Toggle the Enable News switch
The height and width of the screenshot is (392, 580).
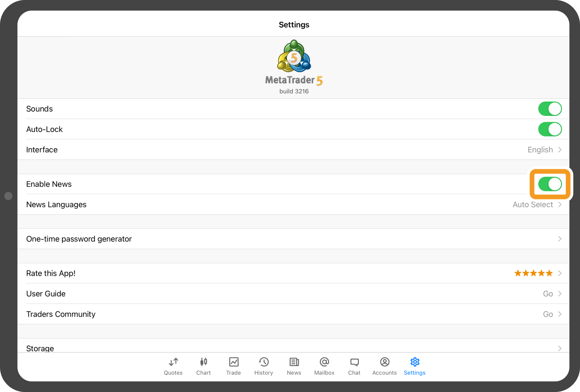(x=549, y=184)
